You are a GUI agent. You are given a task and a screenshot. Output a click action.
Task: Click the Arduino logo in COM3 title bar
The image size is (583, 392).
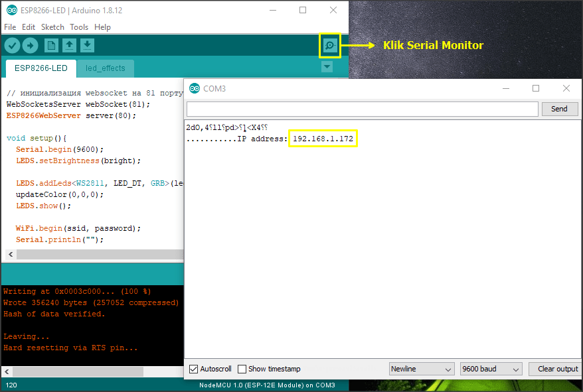point(195,88)
